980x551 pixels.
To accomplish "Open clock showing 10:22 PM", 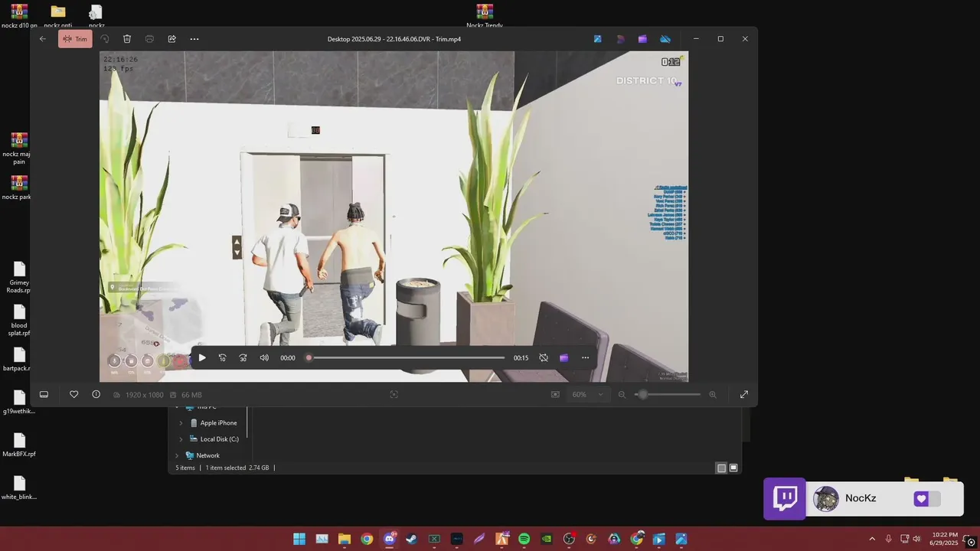I will [x=945, y=539].
